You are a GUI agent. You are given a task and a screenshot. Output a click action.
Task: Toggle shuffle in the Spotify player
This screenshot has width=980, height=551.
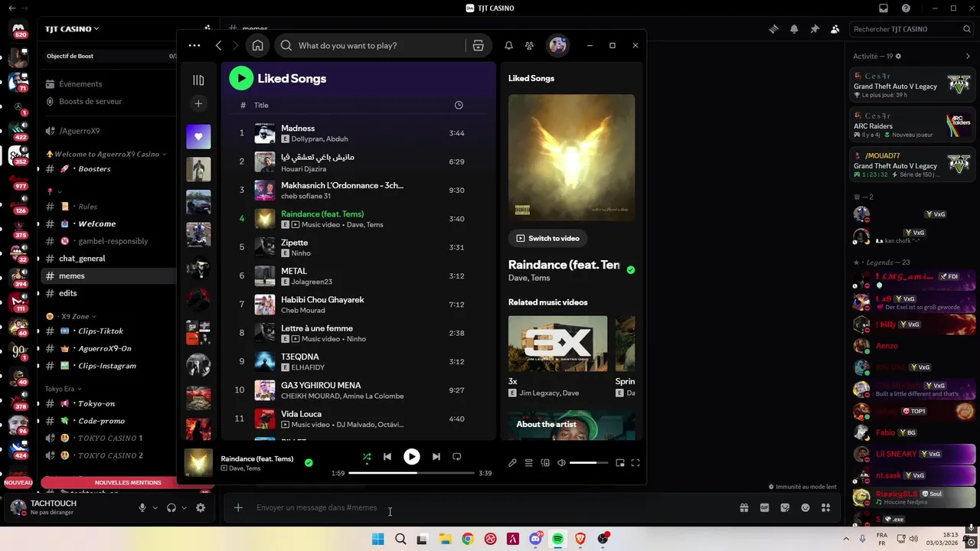coord(367,457)
